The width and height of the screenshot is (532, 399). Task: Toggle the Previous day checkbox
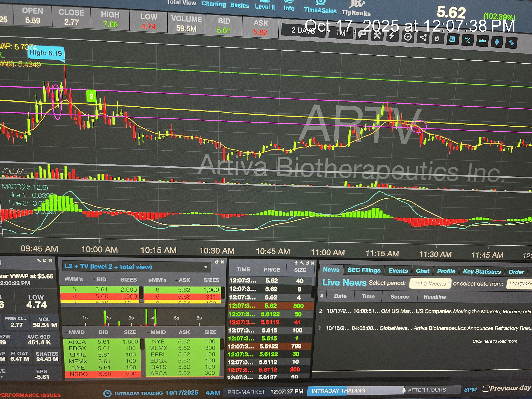[486, 388]
